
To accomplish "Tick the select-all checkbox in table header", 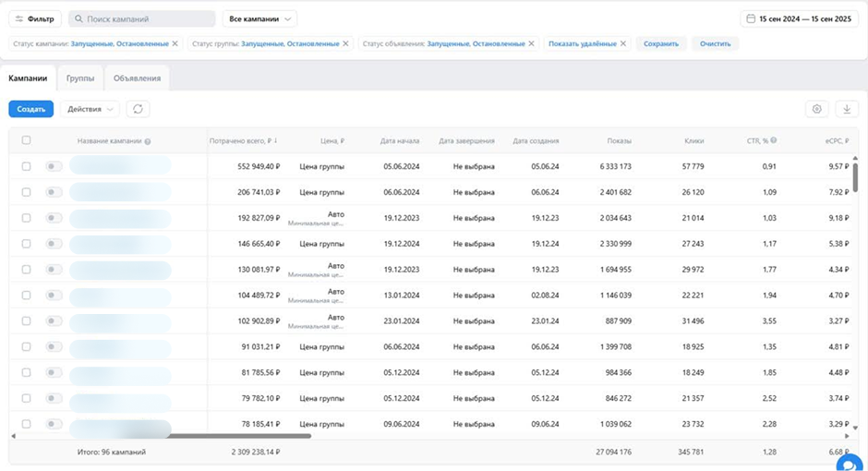I will click(x=26, y=140).
